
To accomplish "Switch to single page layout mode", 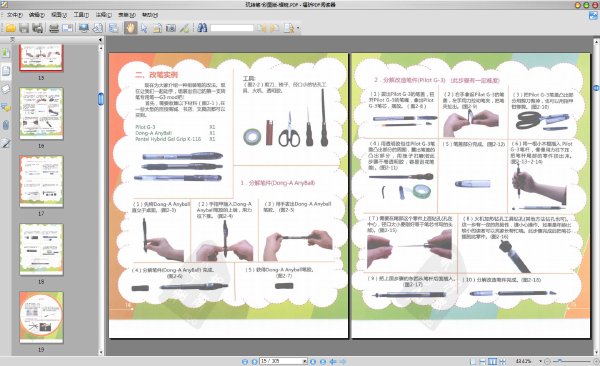I will [x=473, y=361].
